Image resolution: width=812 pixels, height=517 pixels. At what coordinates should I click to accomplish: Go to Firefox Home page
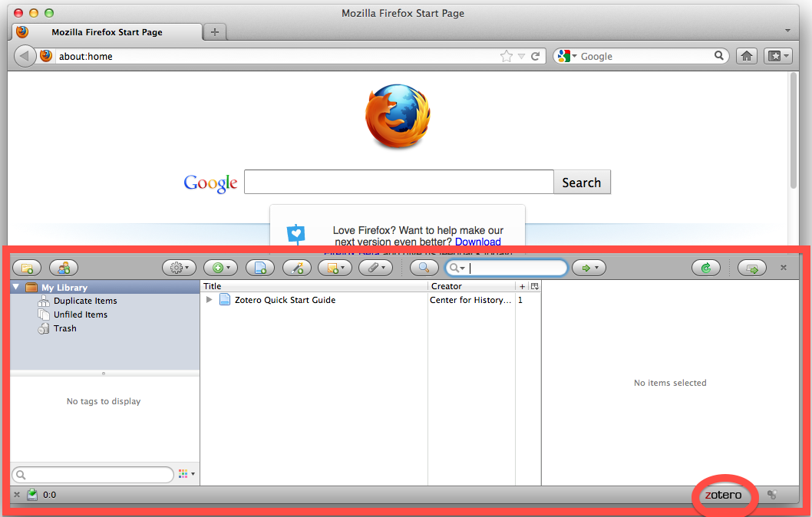click(746, 56)
